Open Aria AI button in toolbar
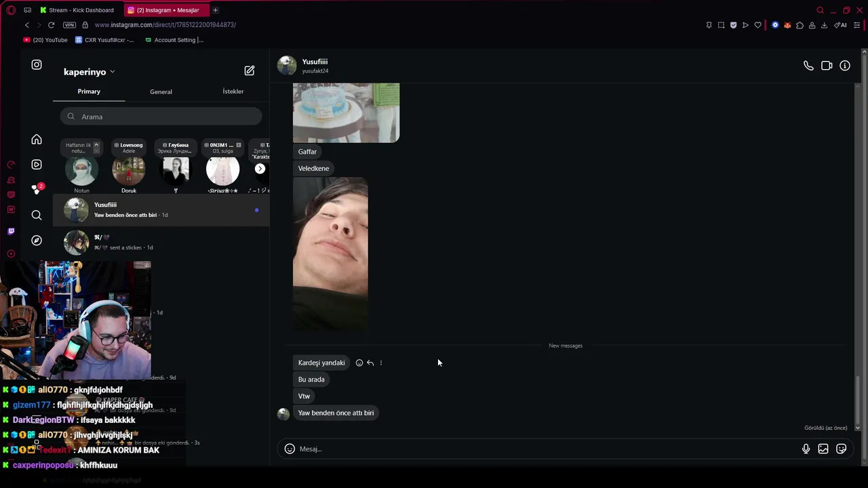 pos(840,25)
